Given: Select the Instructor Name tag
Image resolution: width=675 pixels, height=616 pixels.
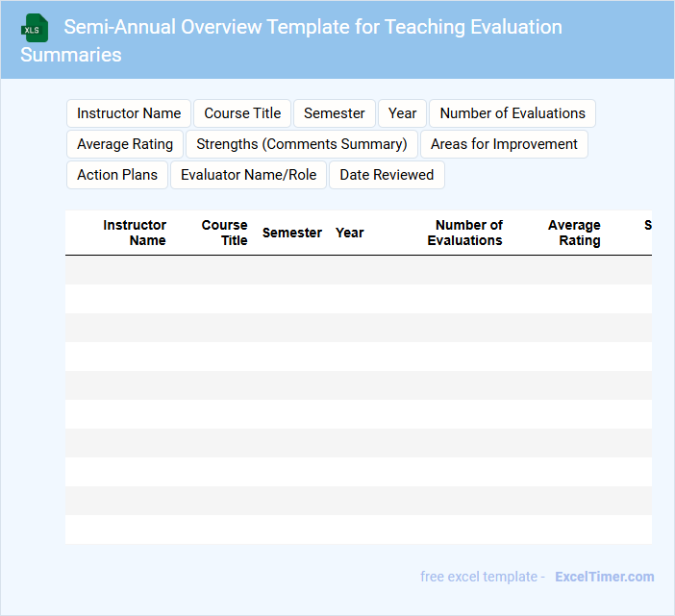Looking at the screenshot, I should 129,113.
